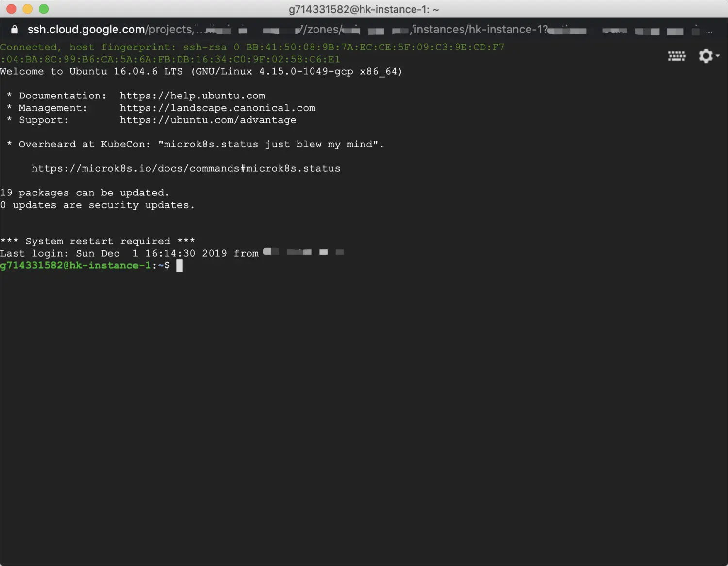Screen dimensions: 728x566
Task: Close the SSH window with red button
Action: click(x=11, y=9)
